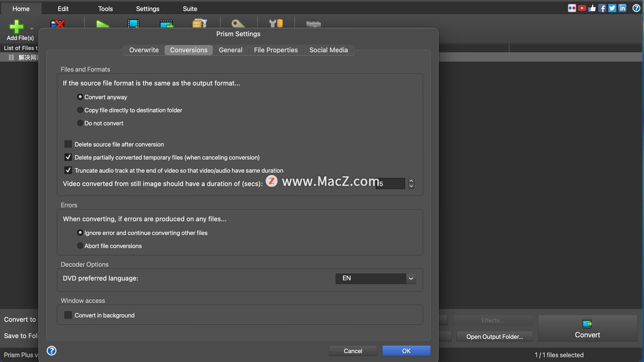644x362 pixels.
Task: Uncheck Truncate audio track at end of video
Action: tap(68, 170)
